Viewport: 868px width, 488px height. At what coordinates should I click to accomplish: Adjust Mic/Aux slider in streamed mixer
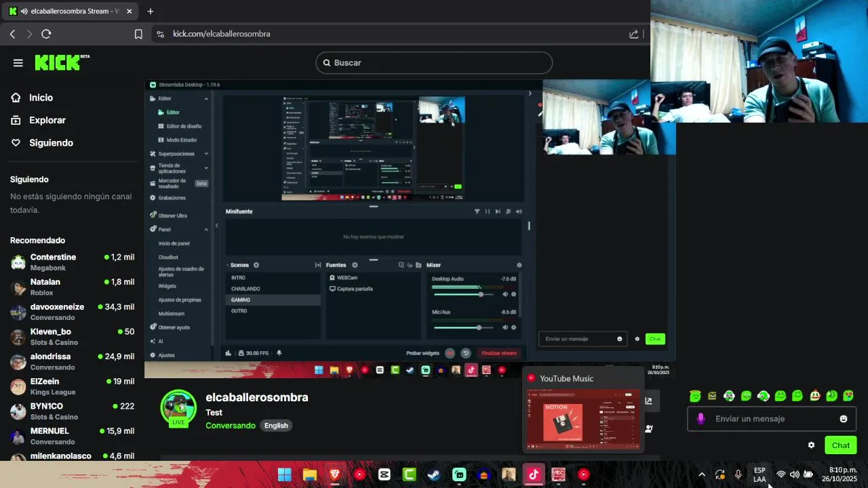[x=465, y=327]
